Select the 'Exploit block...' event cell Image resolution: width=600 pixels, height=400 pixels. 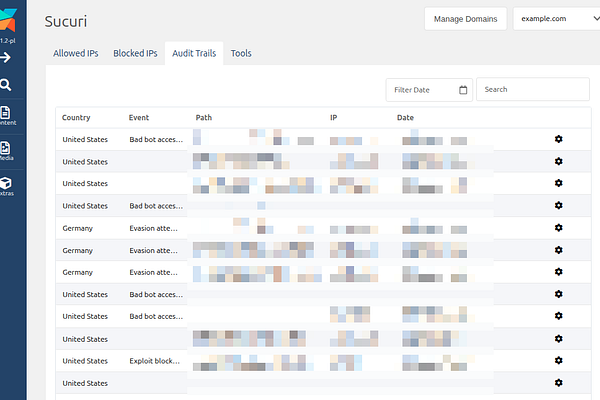click(155, 361)
